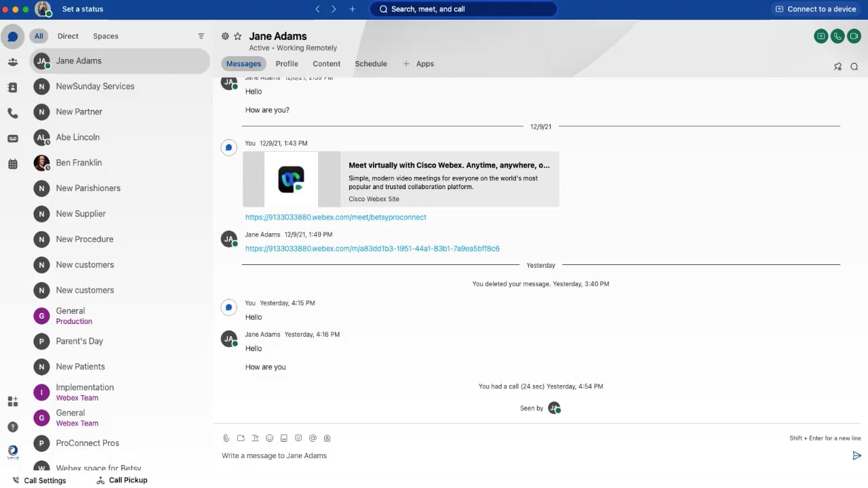This screenshot has height=488, width=868.
Task: Open the Meetings calendar icon in the sidebar
Action: pos(12,164)
